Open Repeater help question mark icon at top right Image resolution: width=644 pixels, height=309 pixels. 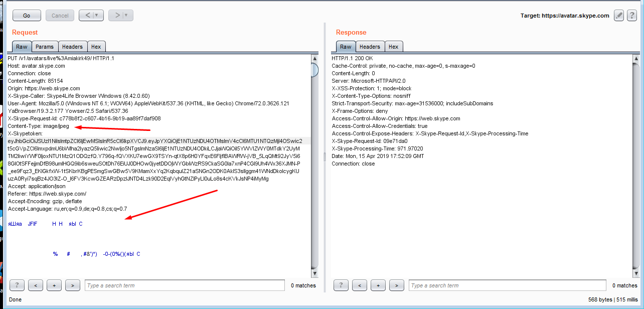pyautogui.click(x=632, y=16)
